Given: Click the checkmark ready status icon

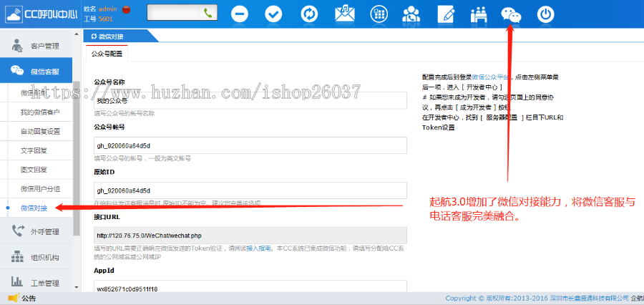Looking at the screenshot, I should [x=273, y=14].
